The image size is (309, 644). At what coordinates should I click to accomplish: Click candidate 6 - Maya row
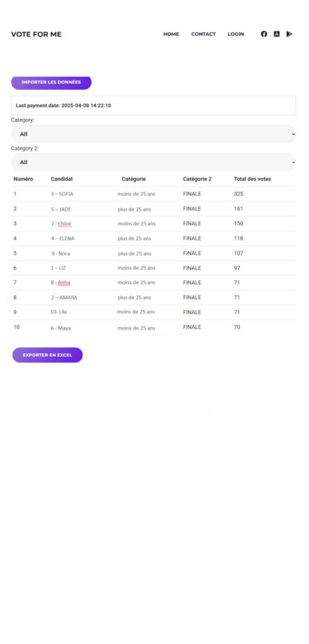[154, 327]
